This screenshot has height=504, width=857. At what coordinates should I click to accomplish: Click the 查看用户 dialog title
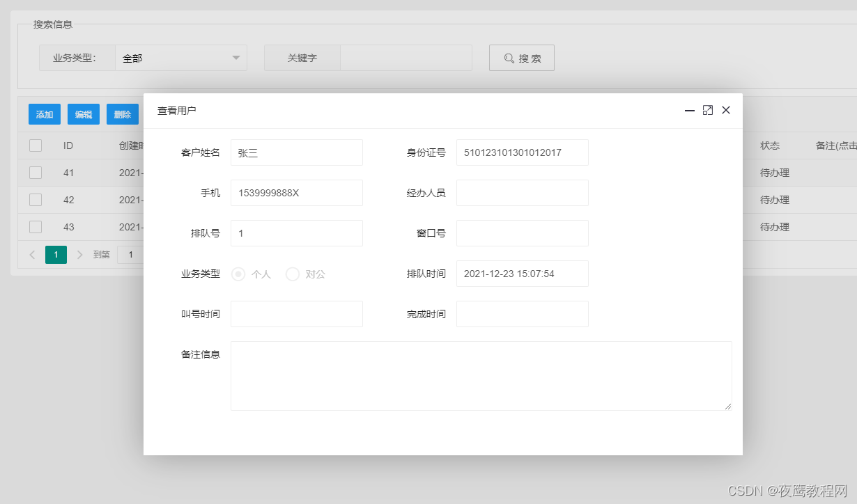(x=177, y=110)
